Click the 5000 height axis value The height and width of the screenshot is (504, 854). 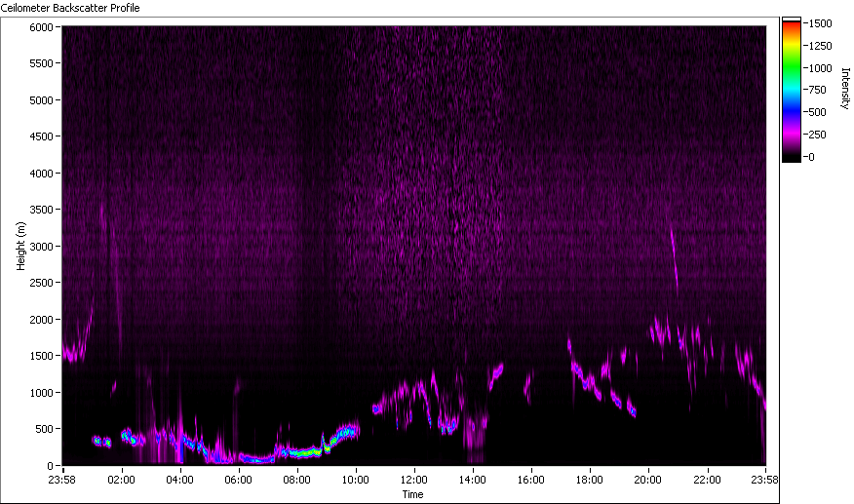point(41,100)
